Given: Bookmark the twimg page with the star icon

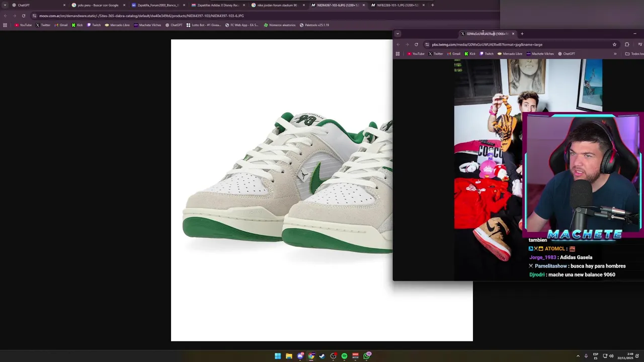Looking at the screenshot, I should pyautogui.click(x=614, y=44).
